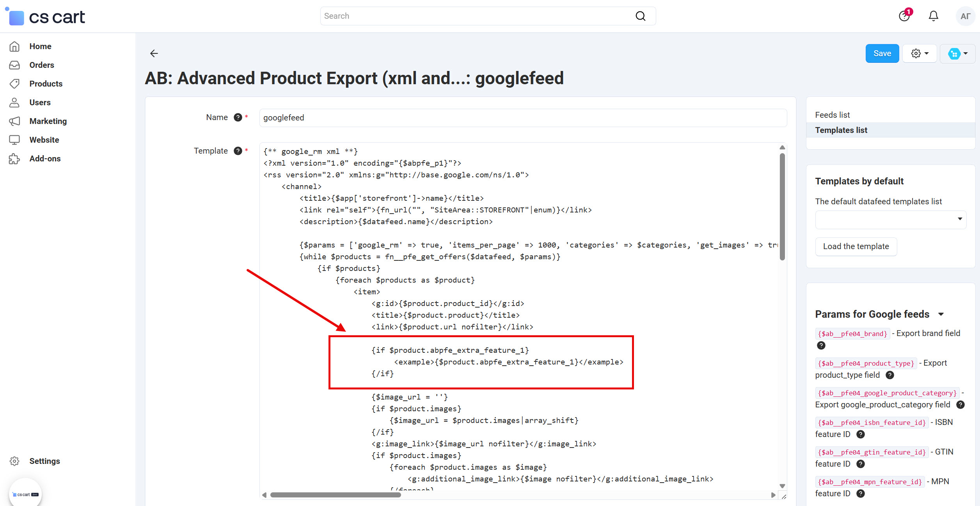Click the CS-Cart logo
This screenshot has width=980, height=506.
(x=46, y=16)
